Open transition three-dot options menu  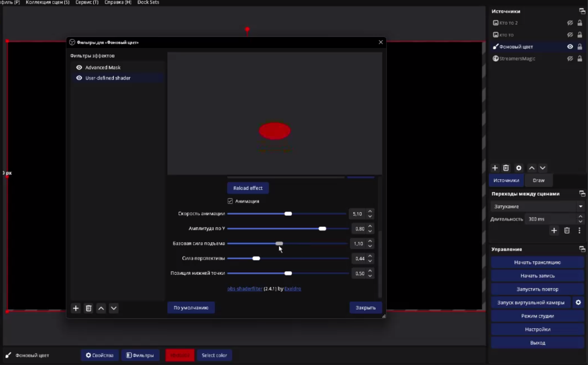(580, 231)
